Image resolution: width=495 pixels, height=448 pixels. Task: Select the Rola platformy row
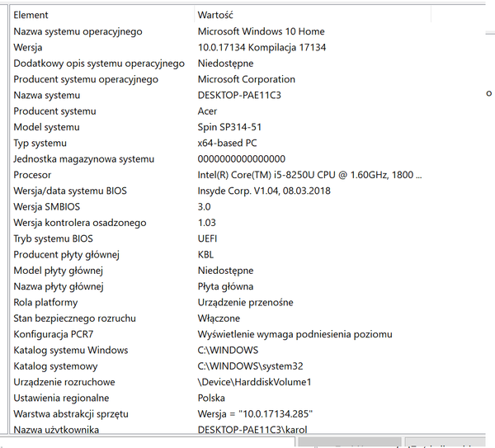point(45,303)
